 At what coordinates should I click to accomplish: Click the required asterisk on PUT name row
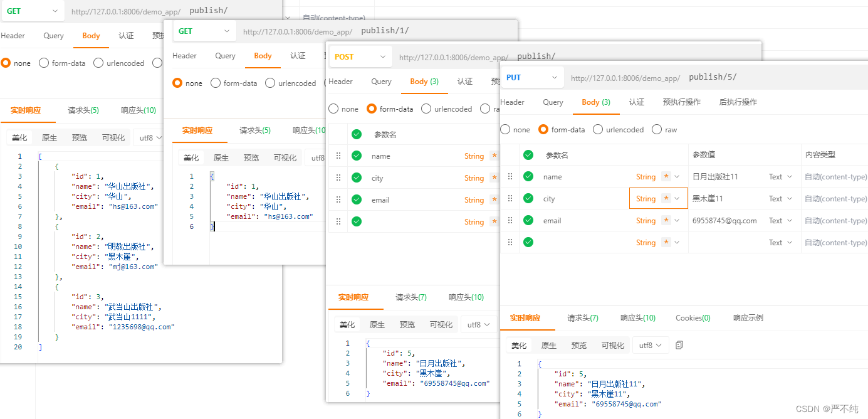pyautogui.click(x=666, y=177)
